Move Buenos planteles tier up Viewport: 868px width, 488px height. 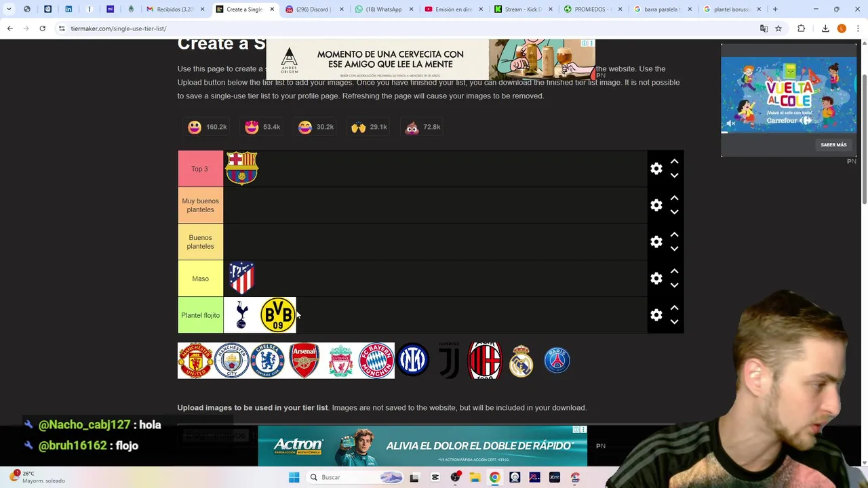(674, 235)
